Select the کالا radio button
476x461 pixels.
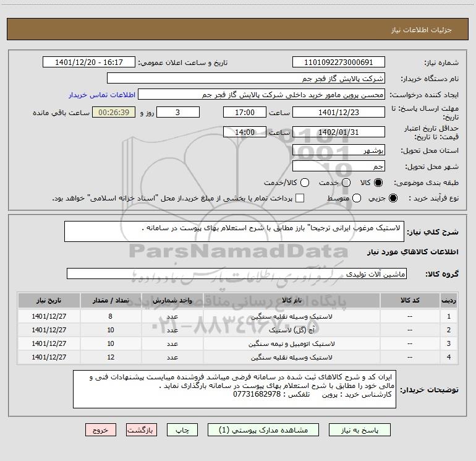tap(378, 183)
